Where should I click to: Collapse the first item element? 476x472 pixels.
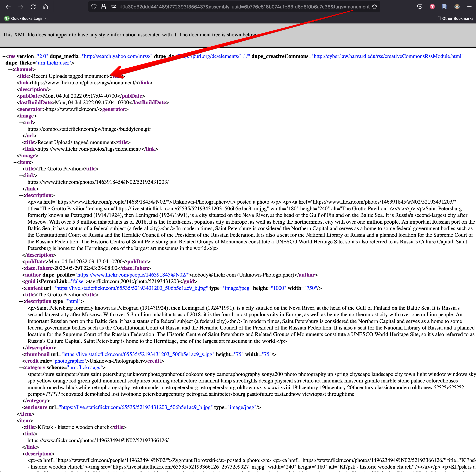[15, 162]
